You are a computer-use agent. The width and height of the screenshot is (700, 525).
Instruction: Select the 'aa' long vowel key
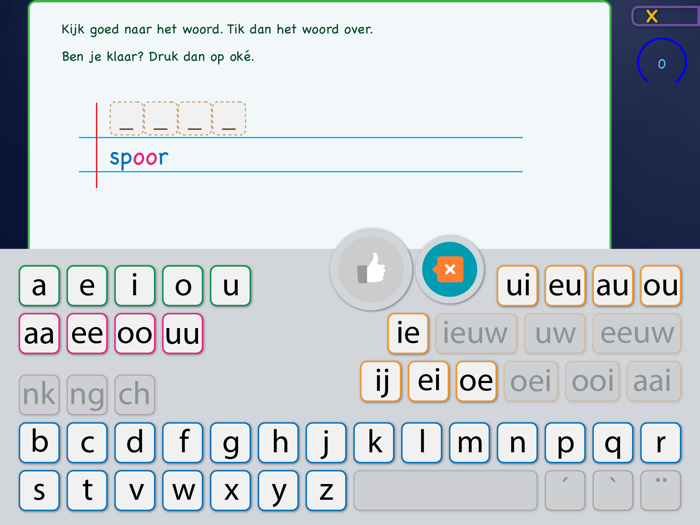point(39,333)
